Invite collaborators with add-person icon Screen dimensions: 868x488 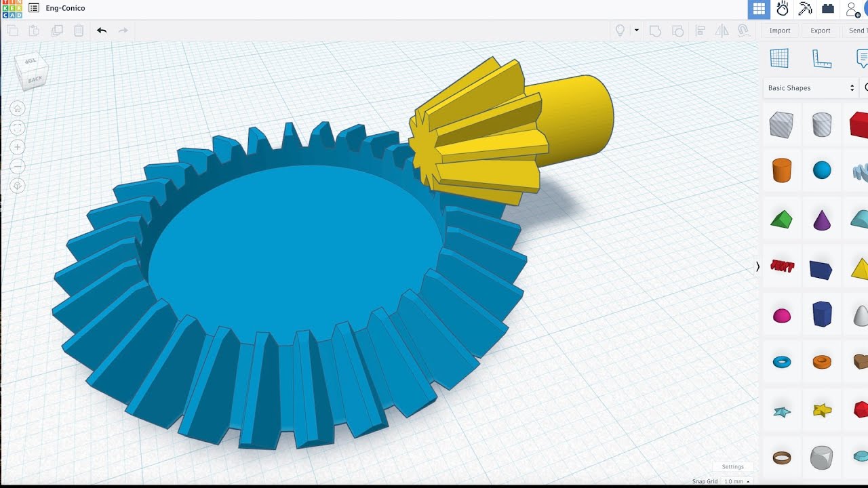pos(853,9)
